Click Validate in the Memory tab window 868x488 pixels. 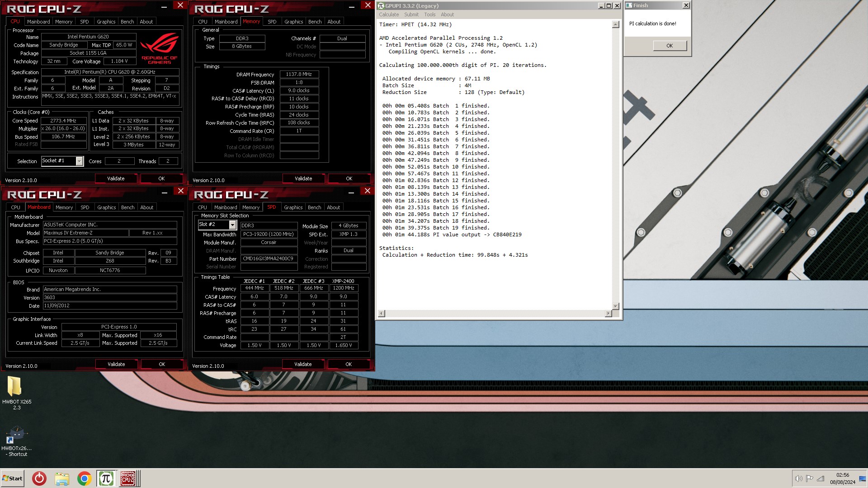tap(303, 178)
